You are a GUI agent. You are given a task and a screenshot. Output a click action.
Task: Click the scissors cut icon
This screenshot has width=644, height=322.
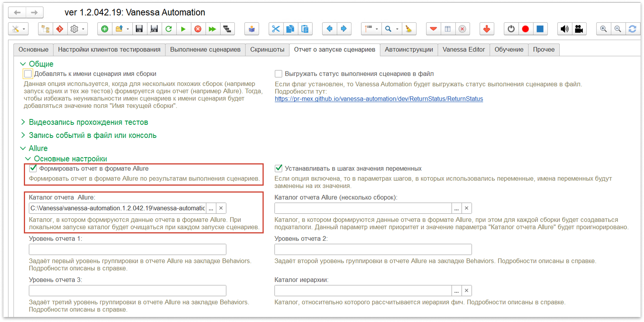(276, 29)
